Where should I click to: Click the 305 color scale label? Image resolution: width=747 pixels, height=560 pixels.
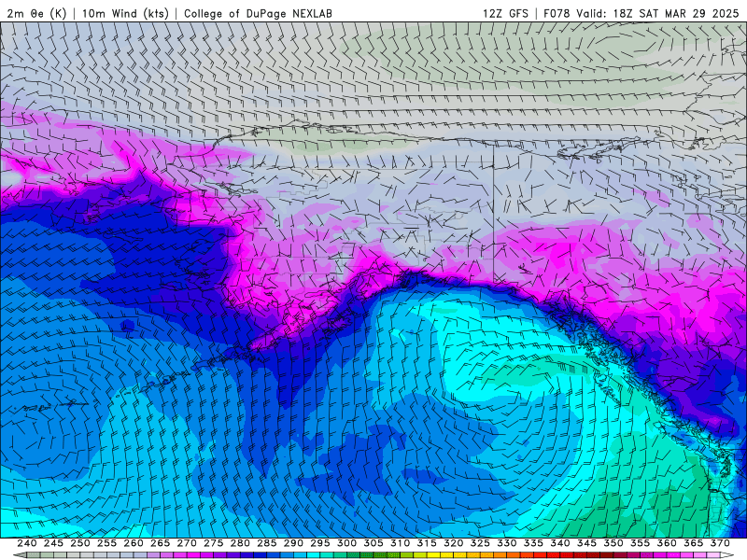tap(373, 543)
